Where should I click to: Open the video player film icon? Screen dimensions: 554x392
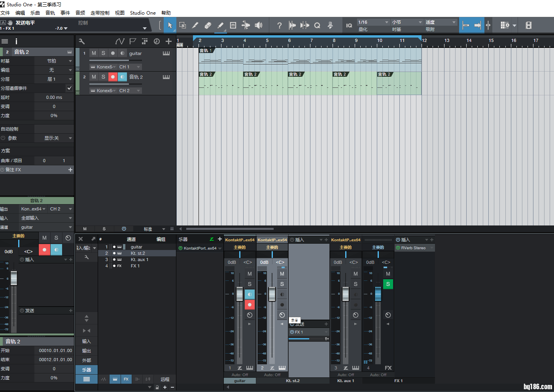tap(529, 25)
